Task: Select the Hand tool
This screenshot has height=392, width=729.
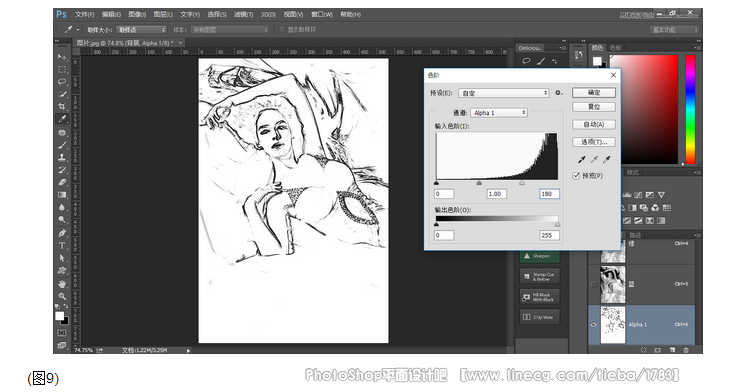Action: pyautogui.click(x=62, y=284)
